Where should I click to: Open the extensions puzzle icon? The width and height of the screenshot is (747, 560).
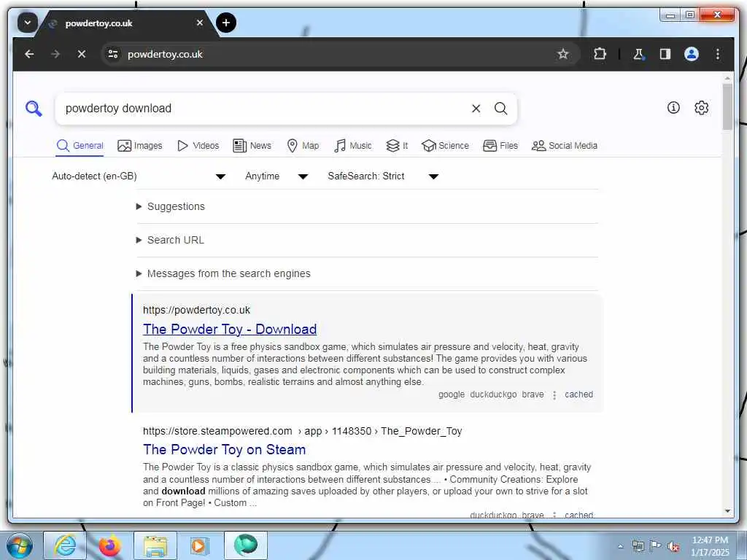600,54
